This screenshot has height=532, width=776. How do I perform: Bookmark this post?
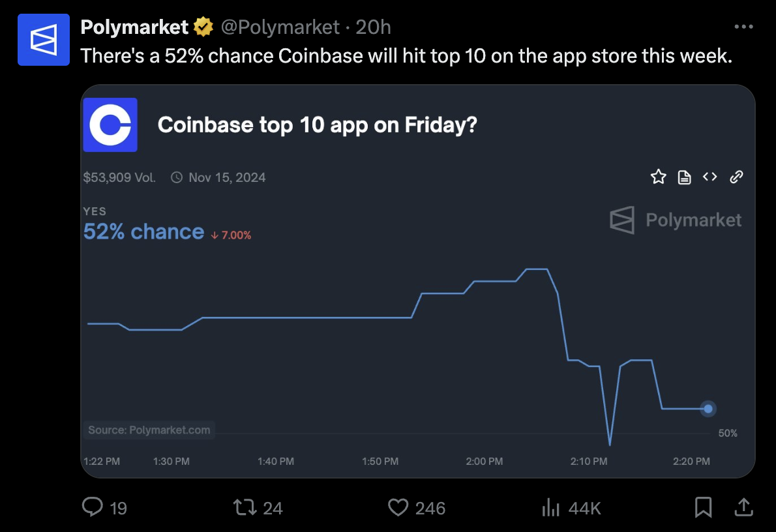(x=703, y=507)
